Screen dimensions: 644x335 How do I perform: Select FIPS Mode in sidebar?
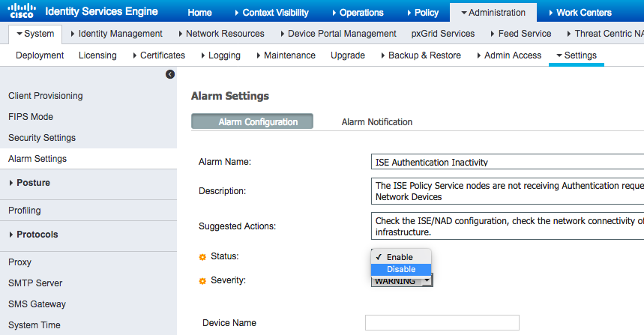[31, 117]
